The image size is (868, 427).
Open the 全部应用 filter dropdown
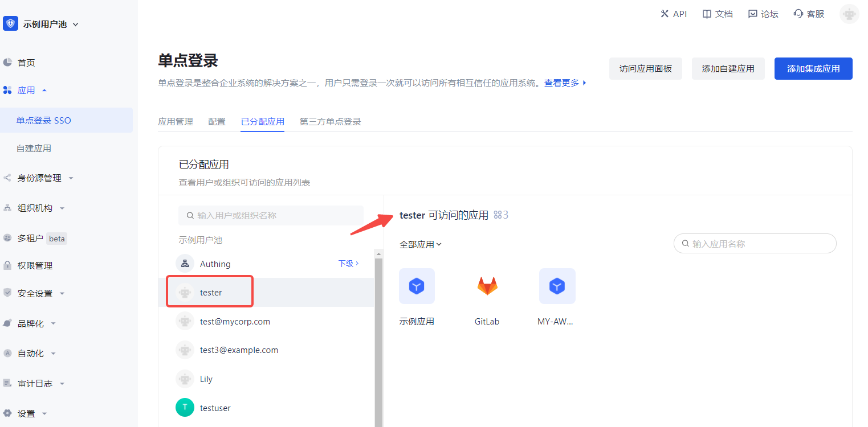tap(421, 245)
